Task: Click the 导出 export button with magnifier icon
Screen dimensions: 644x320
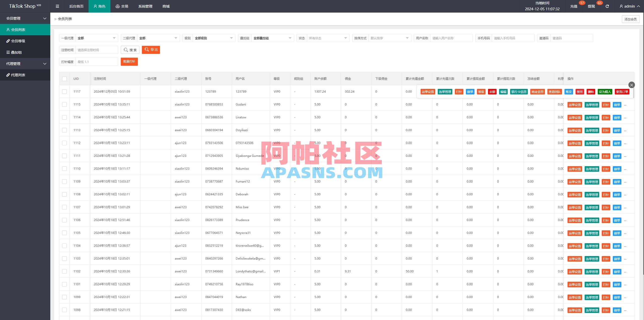Action: click(151, 50)
